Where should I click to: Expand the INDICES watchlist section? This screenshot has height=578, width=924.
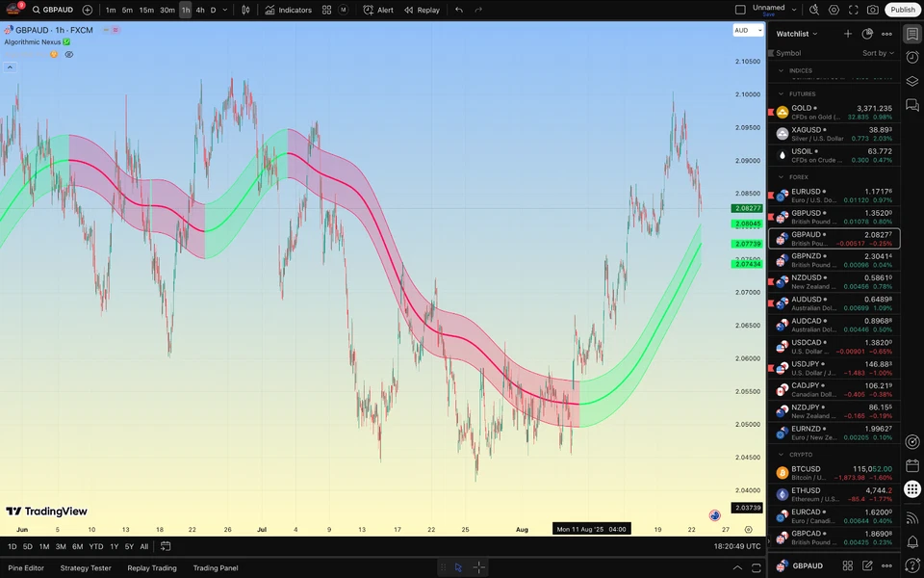click(x=779, y=70)
